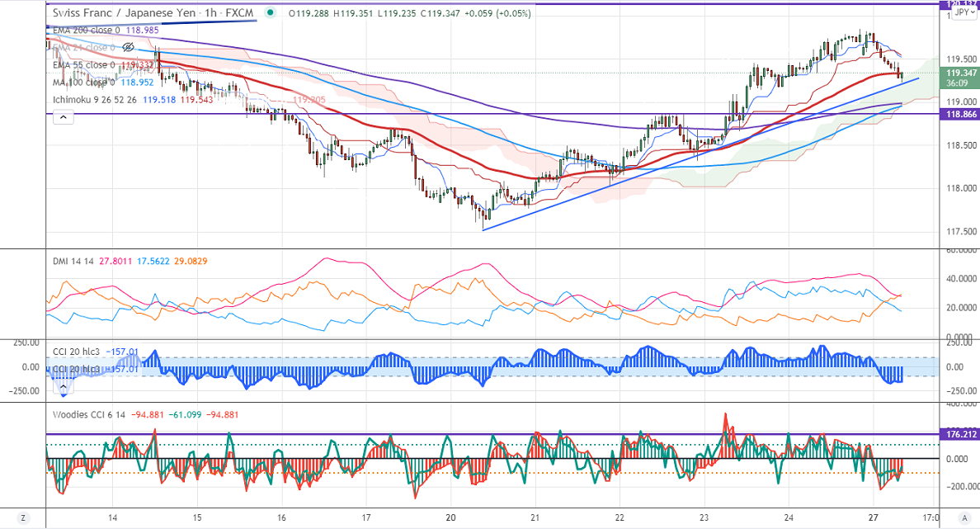Click the 118.866 horizontal line price label
Image resolution: width=980 pixels, height=529 pixels.
(x=961, y=115)
